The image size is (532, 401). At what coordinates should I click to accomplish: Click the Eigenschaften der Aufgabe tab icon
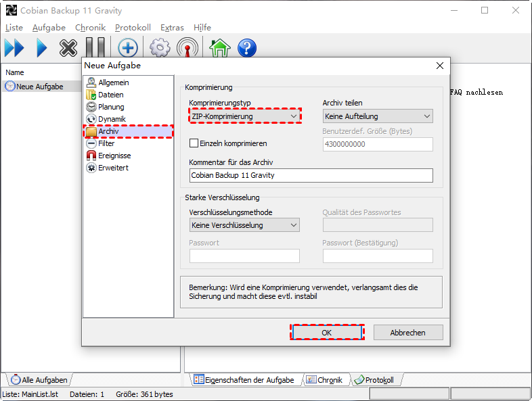tap(198, 379)
